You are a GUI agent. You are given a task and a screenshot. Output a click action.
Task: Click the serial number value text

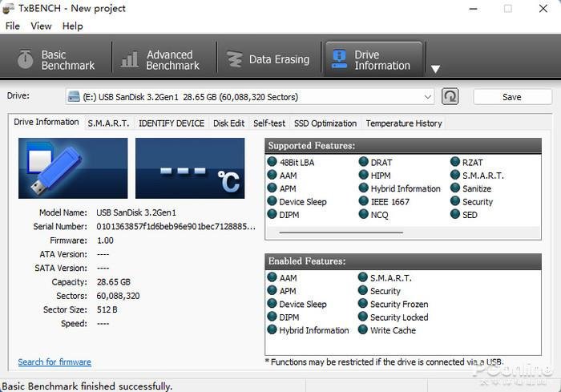click(x=176, y=226)
